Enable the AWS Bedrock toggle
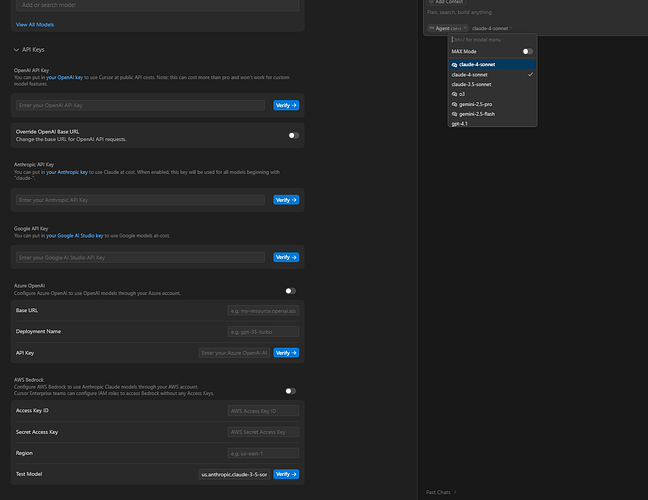The height and width of the screenshot is (500, 648). pyautogui.click(x=291, y=391)
